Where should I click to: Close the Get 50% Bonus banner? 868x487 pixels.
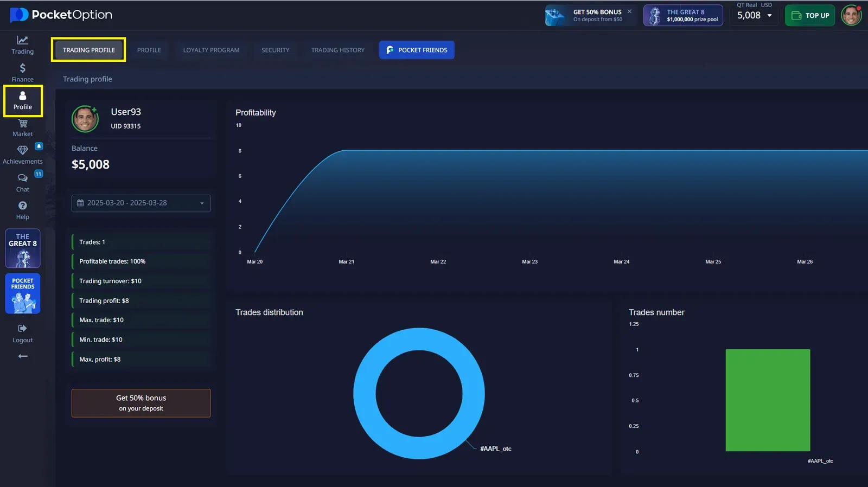(629, 11)
